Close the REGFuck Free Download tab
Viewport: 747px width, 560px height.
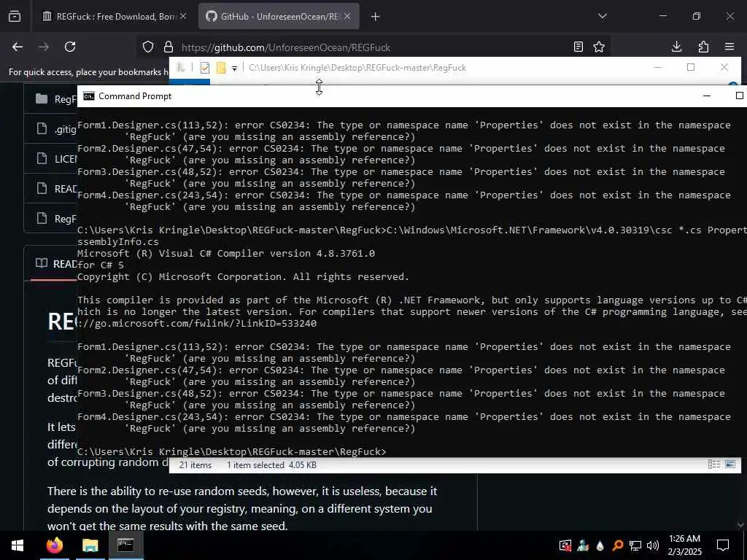pyautogui.click(x=183, y=16)
